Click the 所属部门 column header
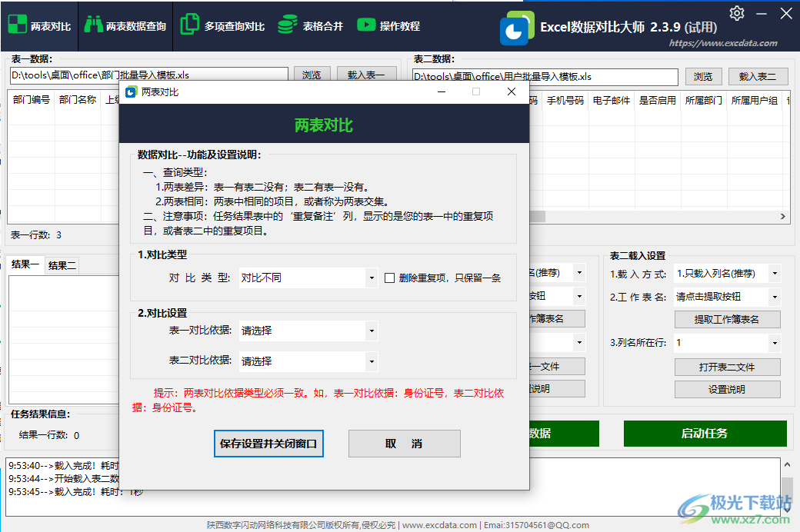This screenshot has width=800, height=532. 704,101
